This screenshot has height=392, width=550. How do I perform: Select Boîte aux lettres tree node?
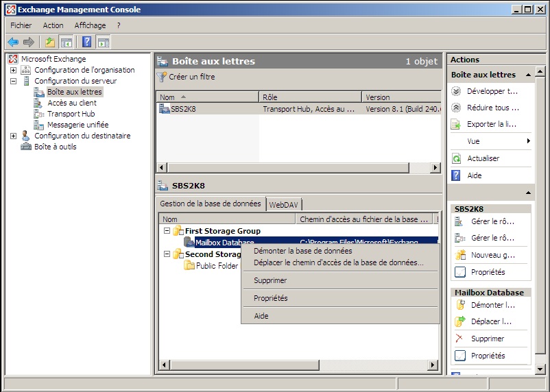(74, 92)
